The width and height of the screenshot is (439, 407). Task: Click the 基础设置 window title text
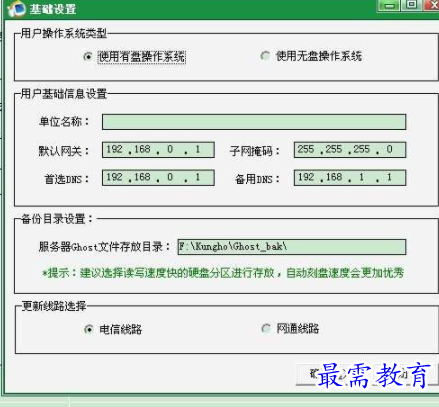[x=53, y=9]
